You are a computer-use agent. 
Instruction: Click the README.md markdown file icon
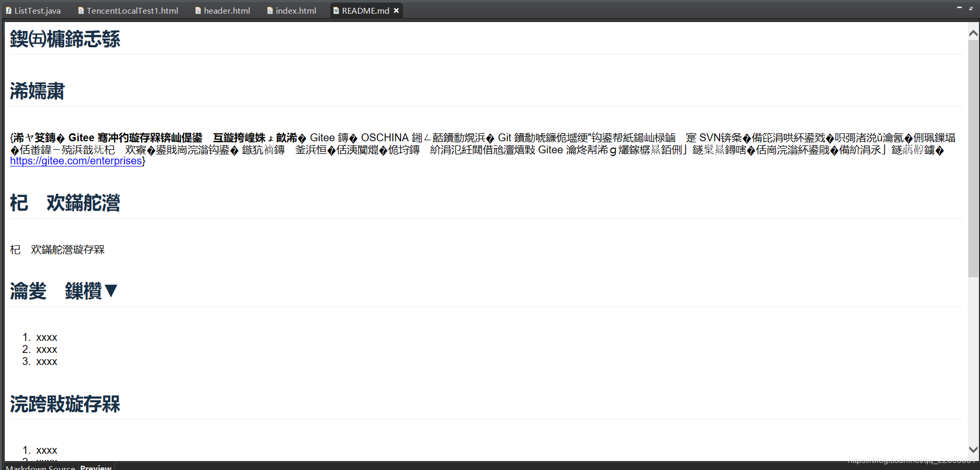336,11
